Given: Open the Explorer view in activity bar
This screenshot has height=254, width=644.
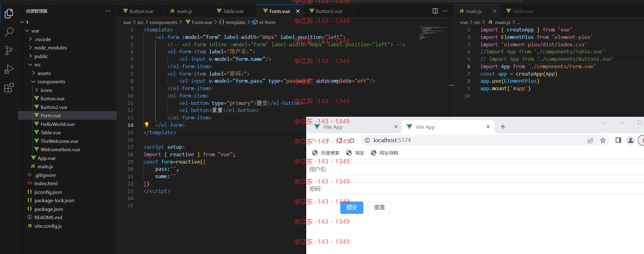Looking at the screenshot, I should 9,14.
